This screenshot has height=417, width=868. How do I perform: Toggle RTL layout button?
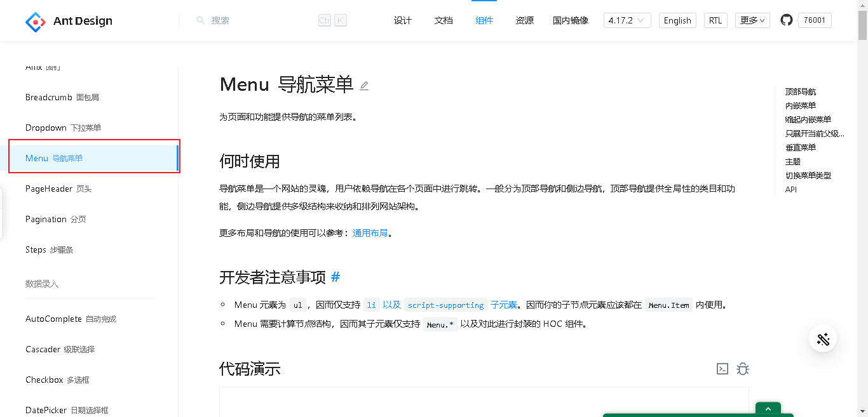point(715,20)
